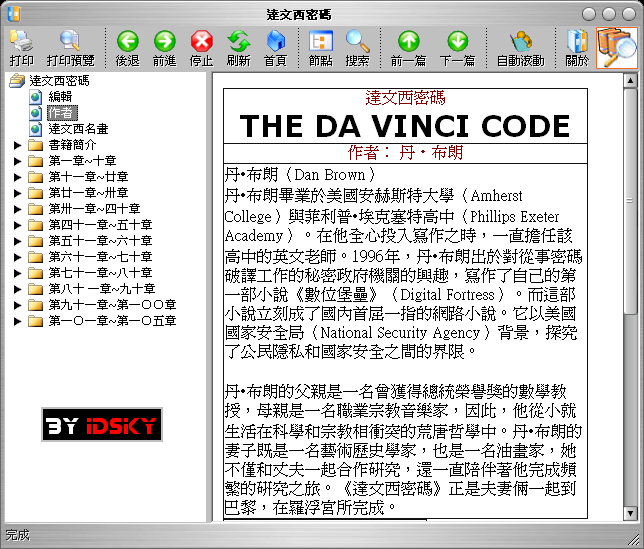Click the 丹•布朗（Dan Brown） line
Image resolution: width=644 pixels, height=549 pixels.
pos(300,175)
